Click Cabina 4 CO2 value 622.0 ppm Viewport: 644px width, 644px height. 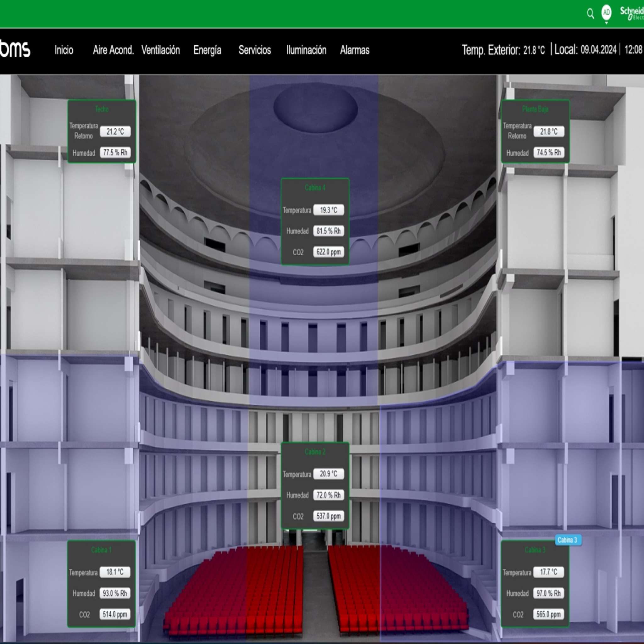[x=329, y=252]
